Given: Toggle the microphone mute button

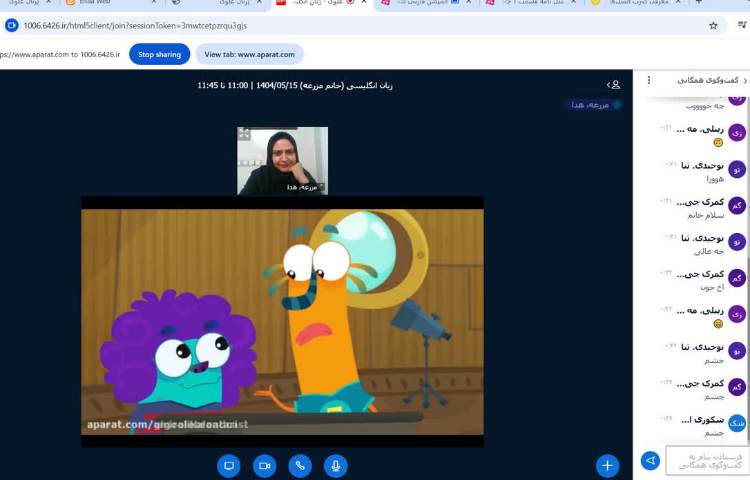Looking at the screenshot, I should pyautogui.click(x=336, y=465).
